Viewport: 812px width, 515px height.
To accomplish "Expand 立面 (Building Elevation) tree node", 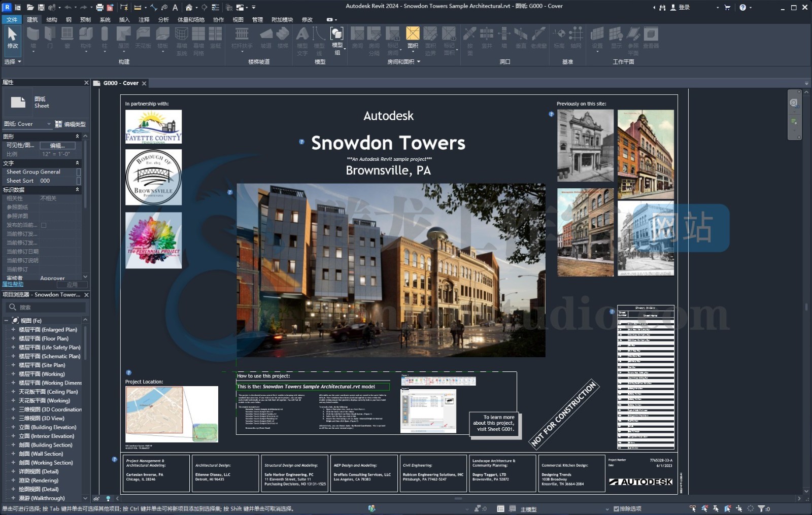I will (13, 427).
